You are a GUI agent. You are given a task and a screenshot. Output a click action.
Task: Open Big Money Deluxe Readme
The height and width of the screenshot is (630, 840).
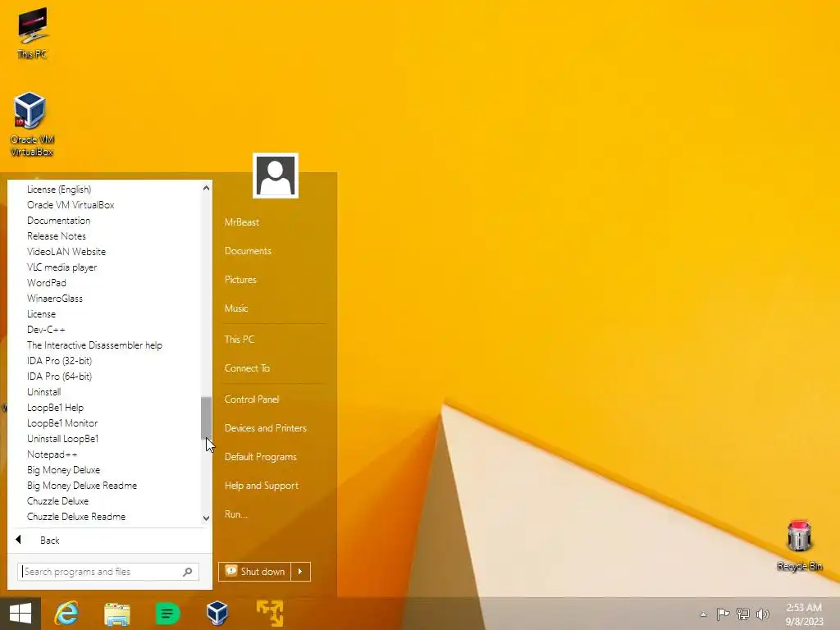(82, 486)
